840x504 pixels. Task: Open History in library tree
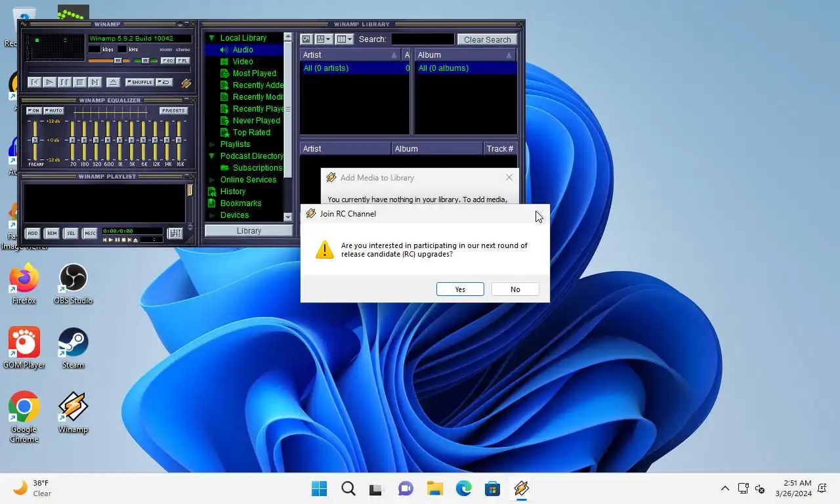click(x=232, y=192)
